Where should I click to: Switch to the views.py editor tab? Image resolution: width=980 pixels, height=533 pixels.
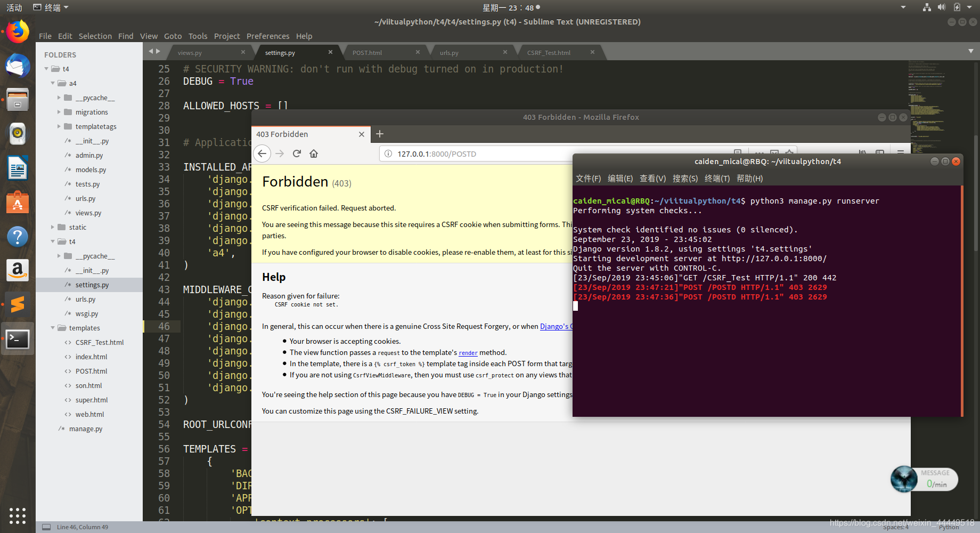point(209,53)
